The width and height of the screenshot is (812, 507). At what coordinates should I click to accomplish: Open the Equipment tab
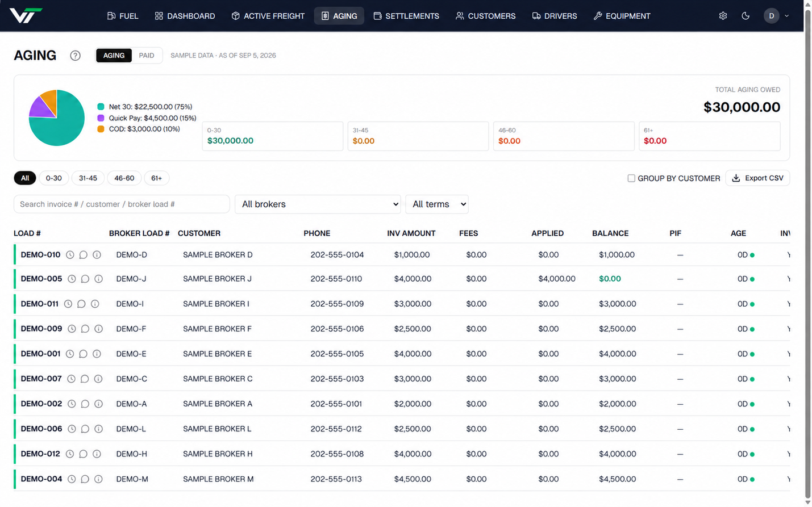pyautogui.click(x=622, y=16)
